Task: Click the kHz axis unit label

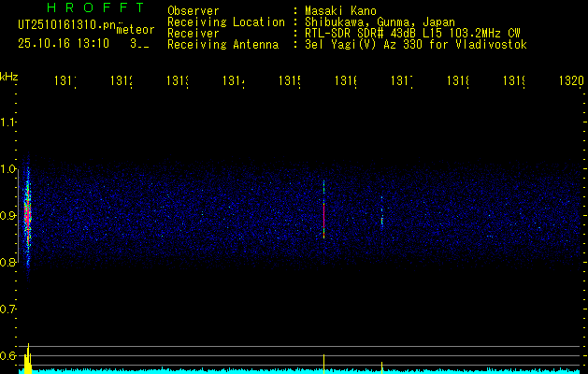Action: [8, 76]
